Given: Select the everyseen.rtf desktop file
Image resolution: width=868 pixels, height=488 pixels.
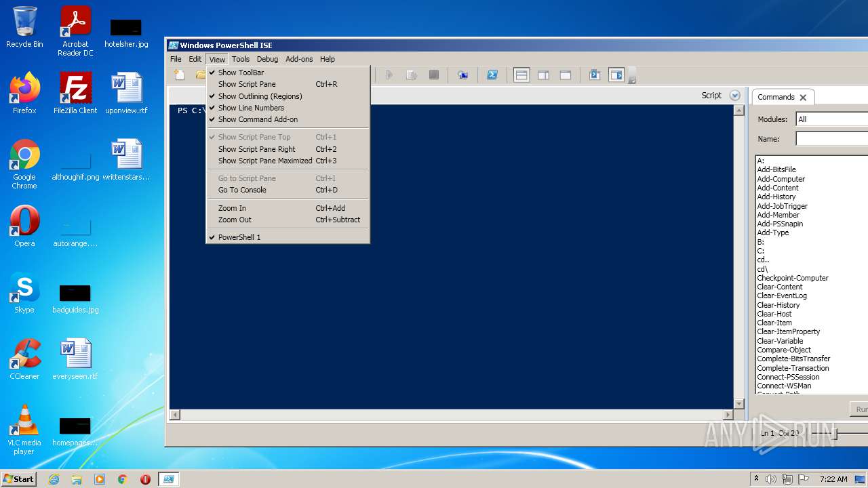Looking at the screenshot, I should (x=75, y=359).
